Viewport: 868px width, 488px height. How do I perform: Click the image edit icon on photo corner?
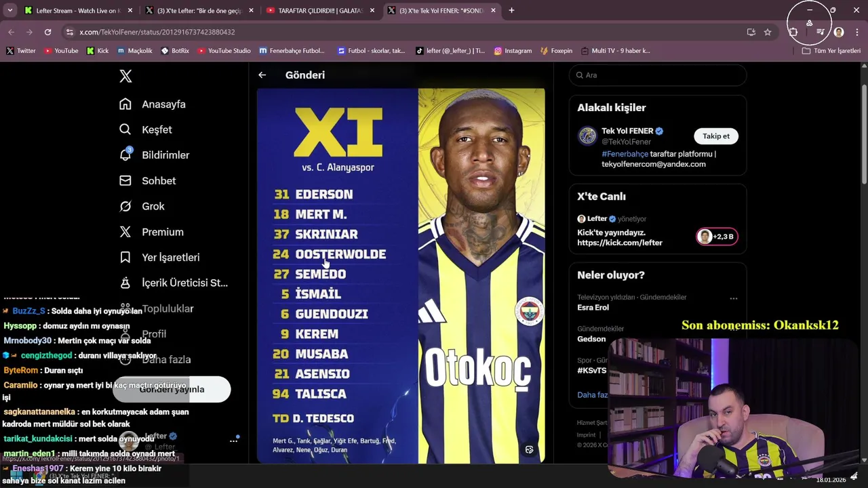[x=530, y=449]
